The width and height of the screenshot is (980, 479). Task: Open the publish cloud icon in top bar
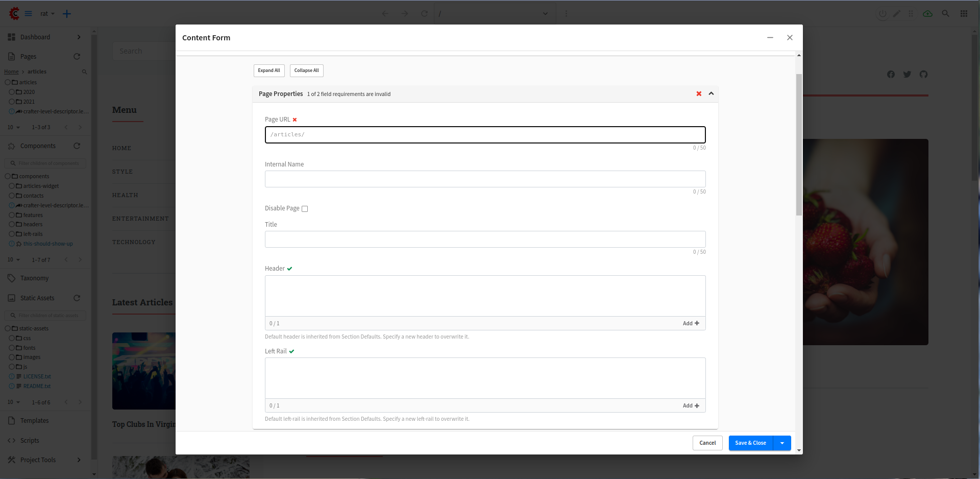point(927,13)
